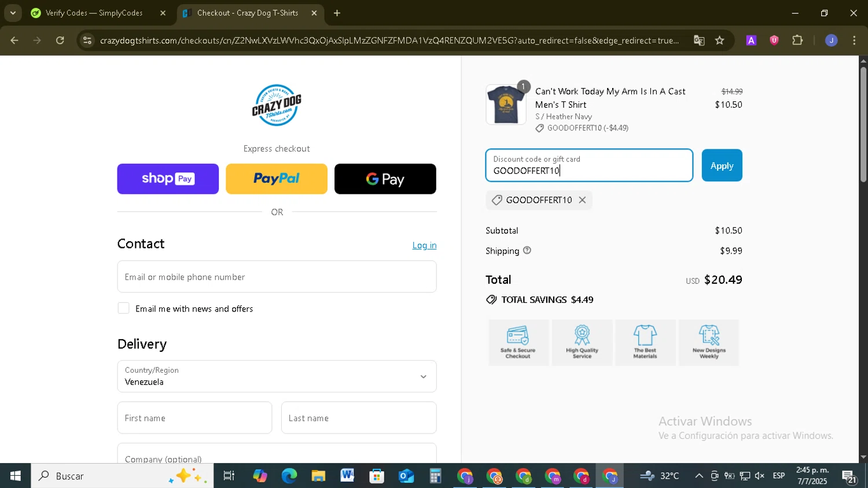Open the Extensions puzzle icon
Screen dimensions: 868x488
click(797, 41)
